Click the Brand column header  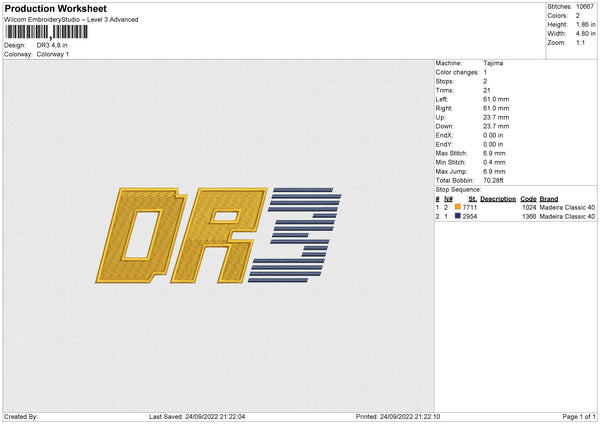coord(549,199)
